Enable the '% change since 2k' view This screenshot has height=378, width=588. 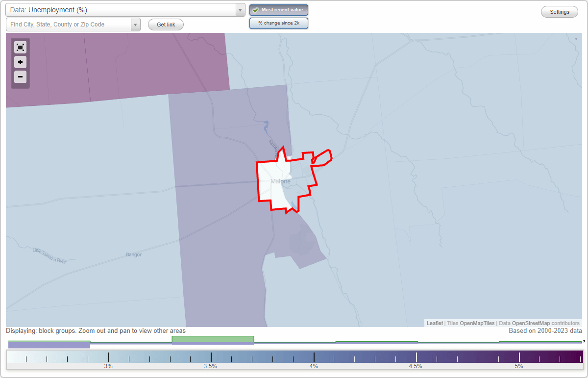pyautogui.click(x=278, y=23)
